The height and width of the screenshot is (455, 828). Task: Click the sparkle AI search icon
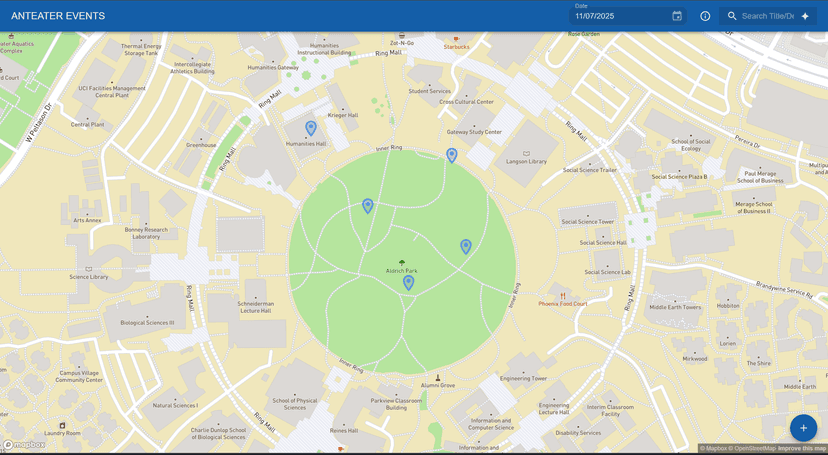tap(805, 16)
